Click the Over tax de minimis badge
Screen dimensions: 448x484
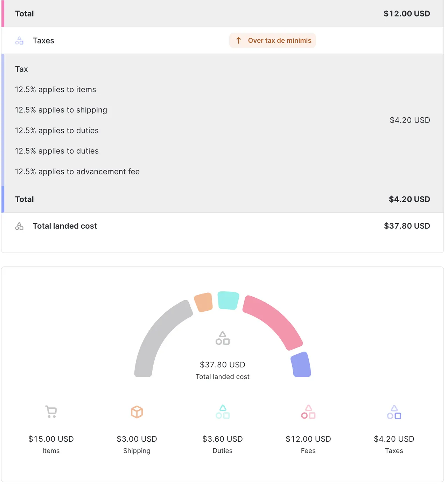272,40
